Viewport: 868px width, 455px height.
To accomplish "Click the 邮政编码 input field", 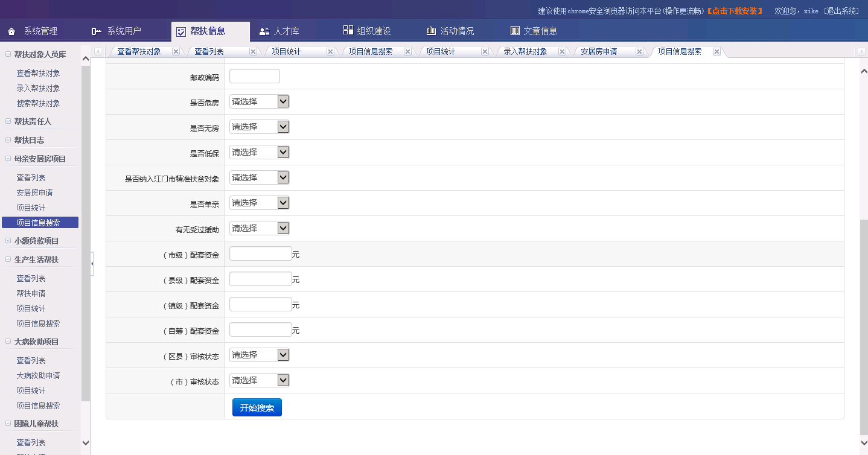I will 254,77.
